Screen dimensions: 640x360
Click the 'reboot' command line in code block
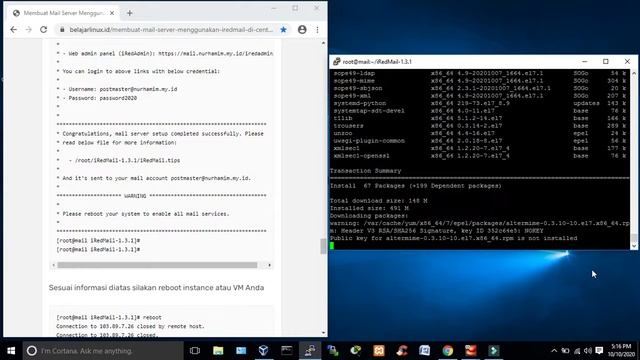click(109, 317)
